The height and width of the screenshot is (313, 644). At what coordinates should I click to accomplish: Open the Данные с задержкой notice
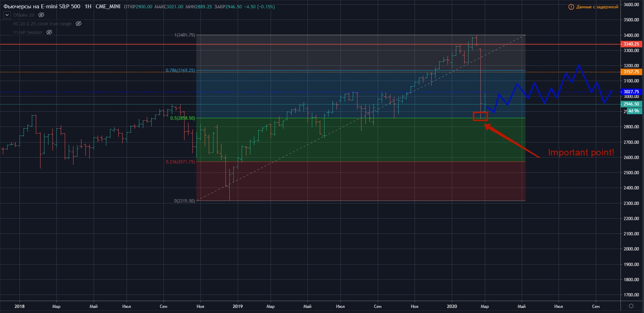pyautogui.click(x=597, y=7)
